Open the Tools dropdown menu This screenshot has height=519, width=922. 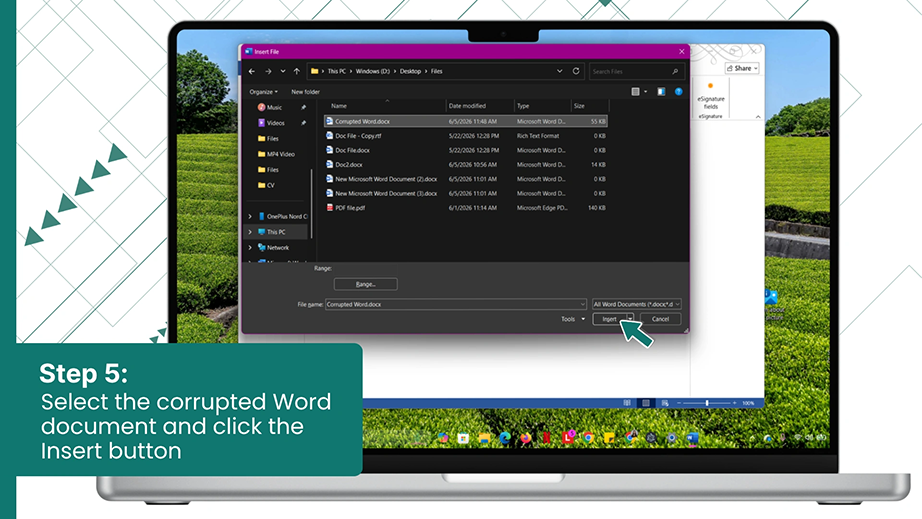coord(573,319)
